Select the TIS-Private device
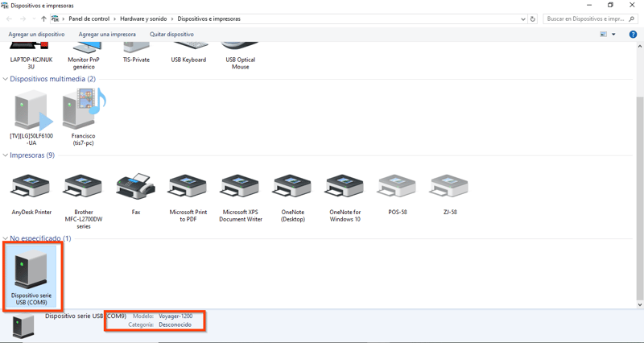The width and height of the screenshot is (644, 343). pyautogui.click(x=136, y=52)
